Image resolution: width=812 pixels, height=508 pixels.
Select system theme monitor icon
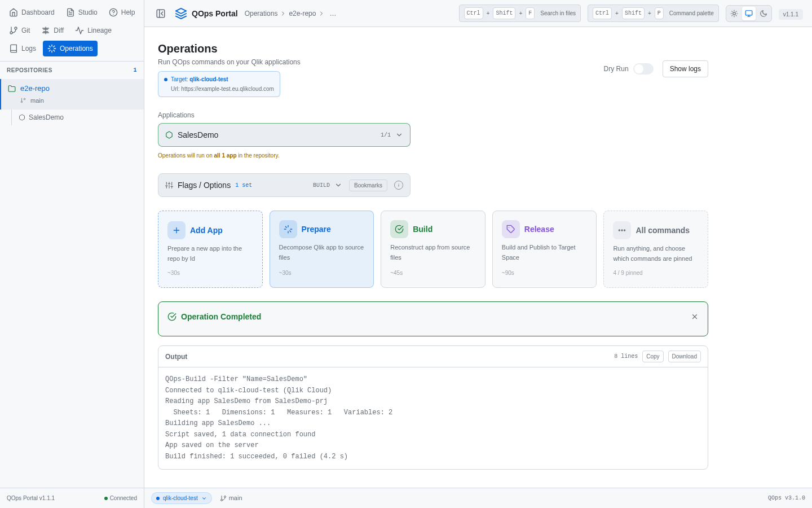click(x=749, y=14)
